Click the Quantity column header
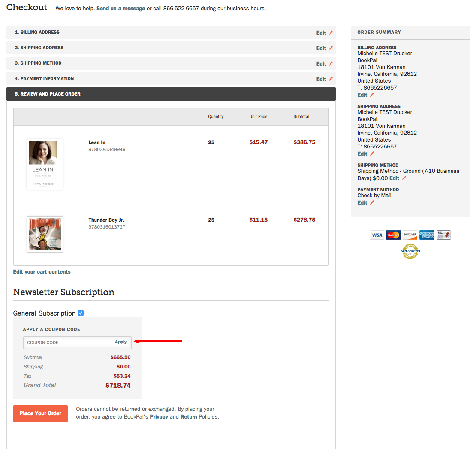 [216, 117]
